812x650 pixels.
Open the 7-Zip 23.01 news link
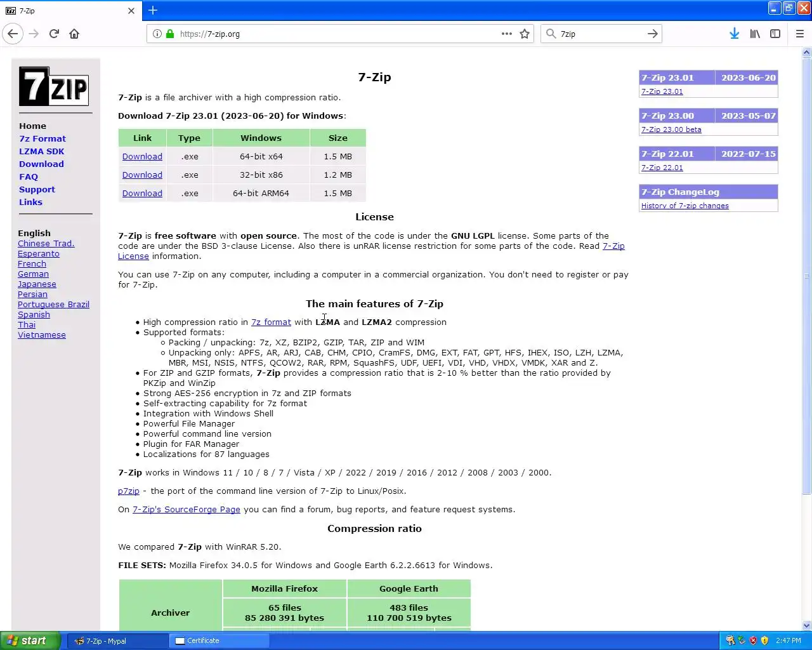pos(662,91)
